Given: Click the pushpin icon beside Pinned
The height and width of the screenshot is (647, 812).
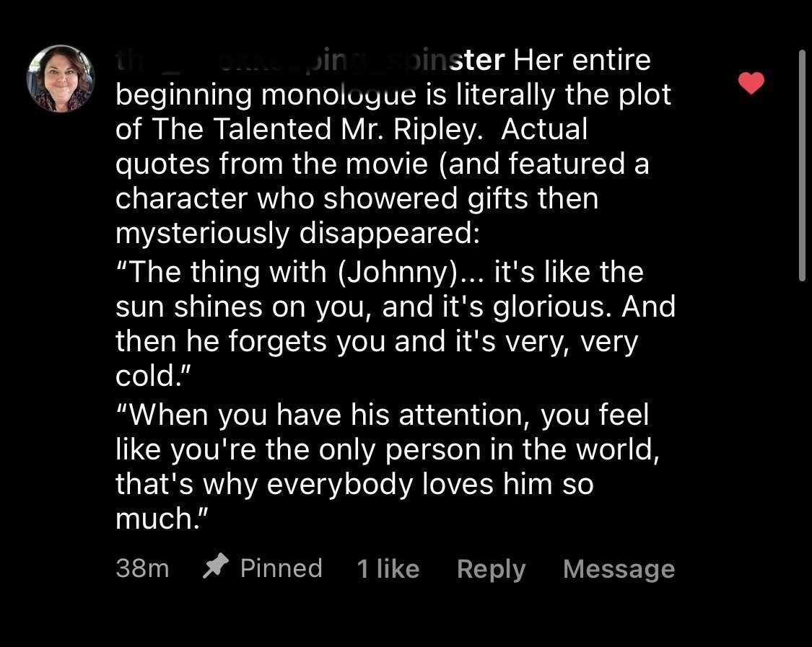Looking at the screenshot, I should coord(214,568).
